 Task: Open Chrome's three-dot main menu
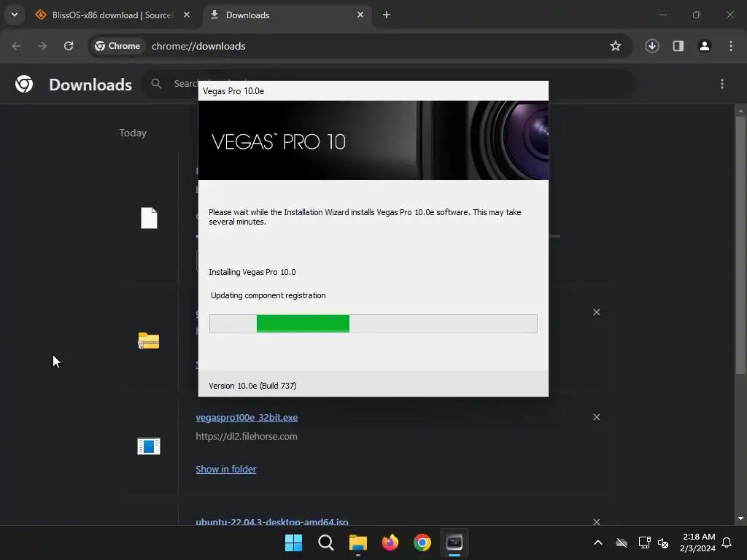(x=730, y=46)
